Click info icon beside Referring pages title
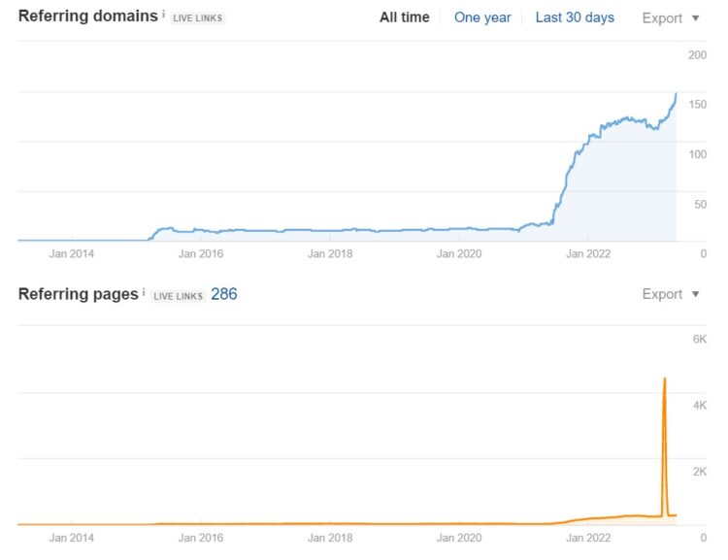Image resolution: width=728 pixels, height=560 pixels. click(144, 292)
